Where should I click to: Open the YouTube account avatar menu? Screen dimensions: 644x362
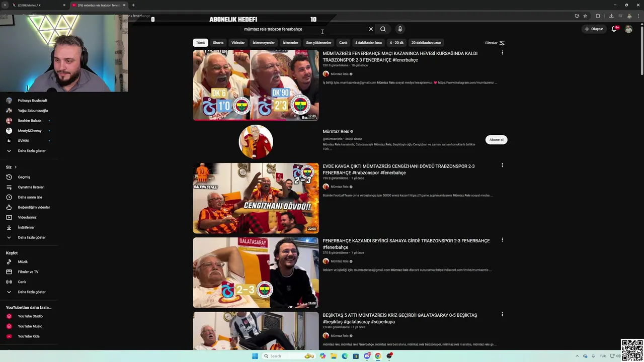point(628,29)
